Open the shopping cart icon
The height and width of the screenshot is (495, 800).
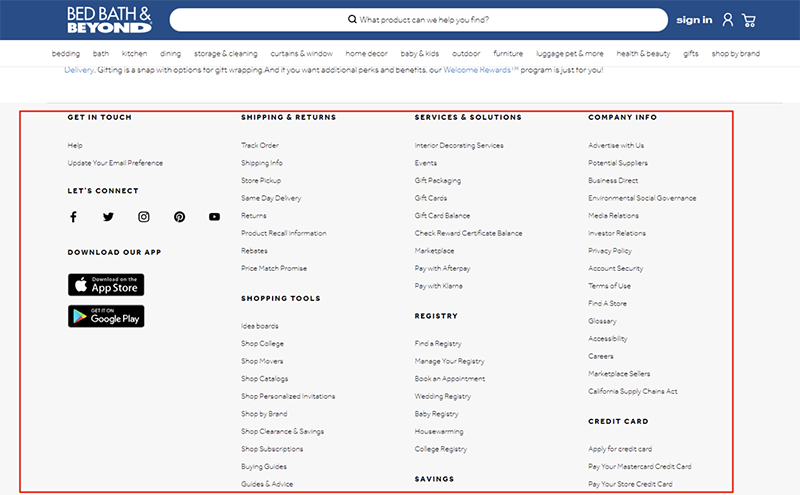(x=749, y=20)
